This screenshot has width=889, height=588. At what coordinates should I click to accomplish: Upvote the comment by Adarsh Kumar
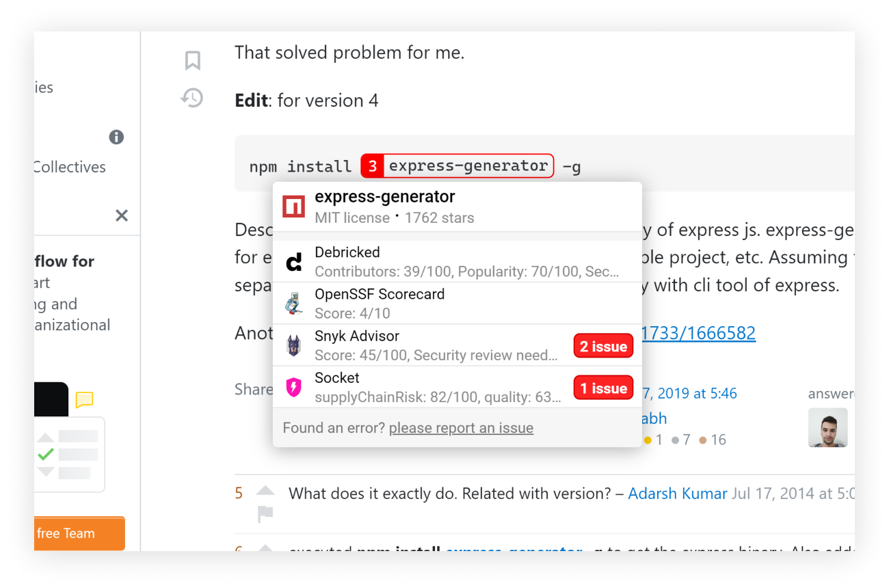tap(265, 490)
